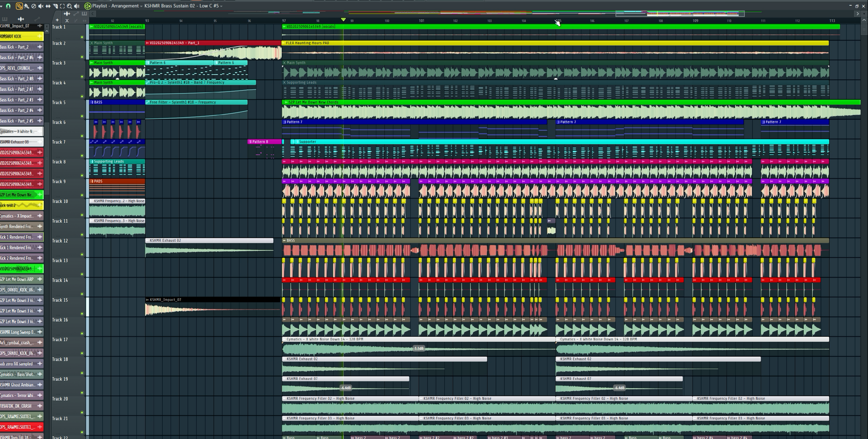
Task: Click bar 101 on the timeline ruler
Action: tap(422, 21)
